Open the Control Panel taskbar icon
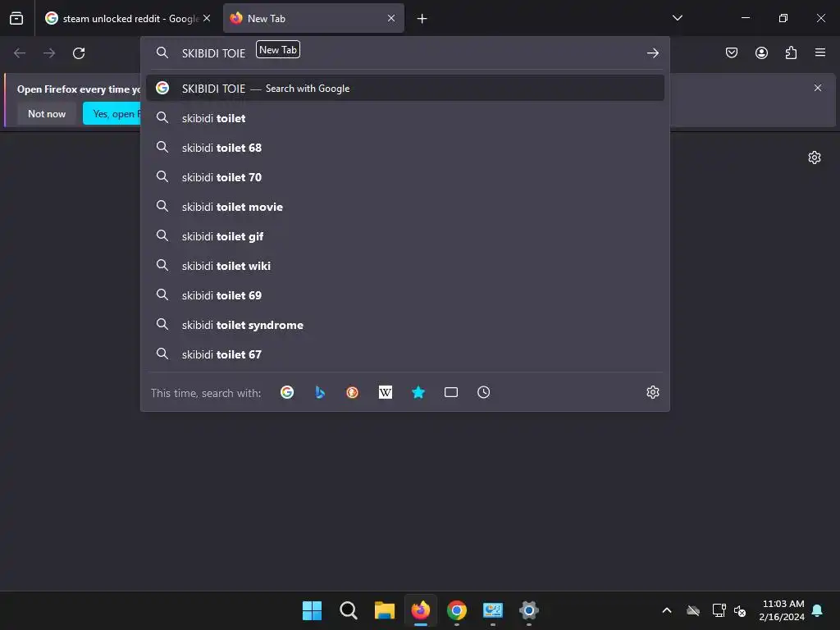Viewport: 840px width, 630px height. (493, 610)
